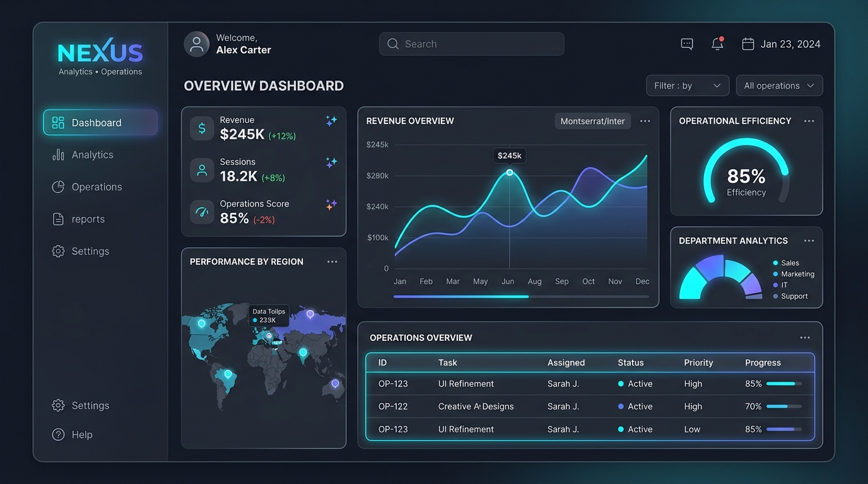Select the Jun data point on revenue chart
Image resolution: width=868 pixels, height=484 pixels.
tap(510, 172)
